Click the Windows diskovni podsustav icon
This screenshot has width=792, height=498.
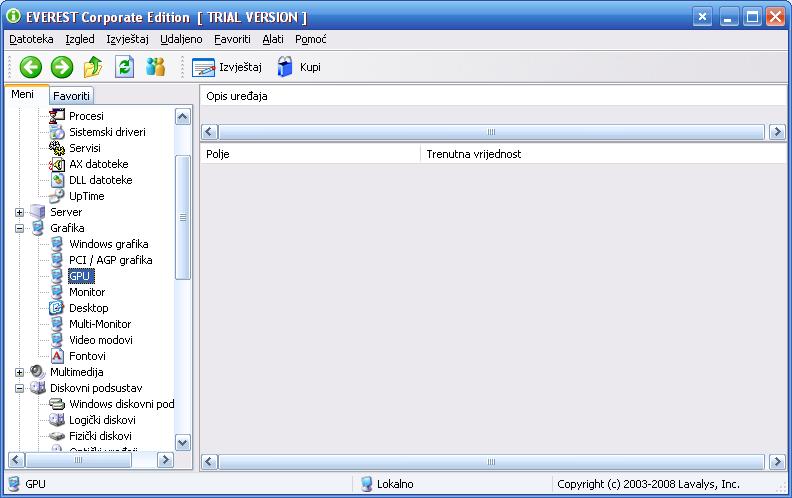pos(57,404)
